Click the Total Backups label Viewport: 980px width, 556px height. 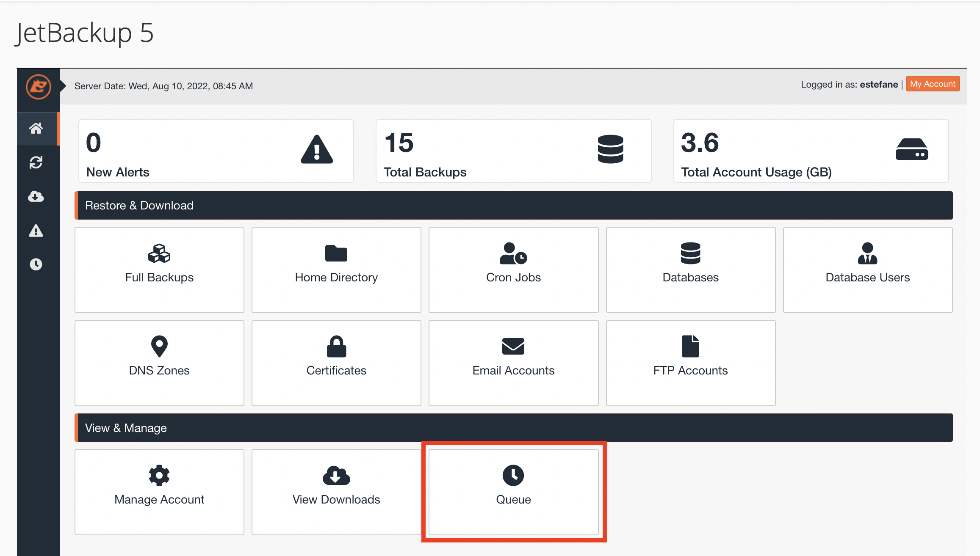[425, 172]
